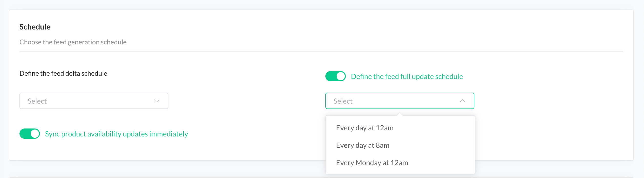Image resolution: width=644 pixels, height=178 pixels.
Task: Click the "Choose the feed generation schedule" subtitle
Action: [73, 42]
